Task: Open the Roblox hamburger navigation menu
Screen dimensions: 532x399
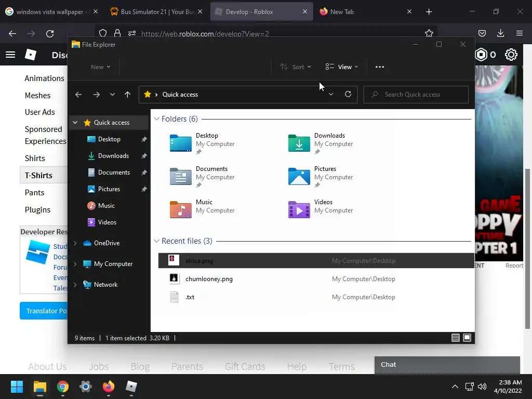Action: click(10, 55)
